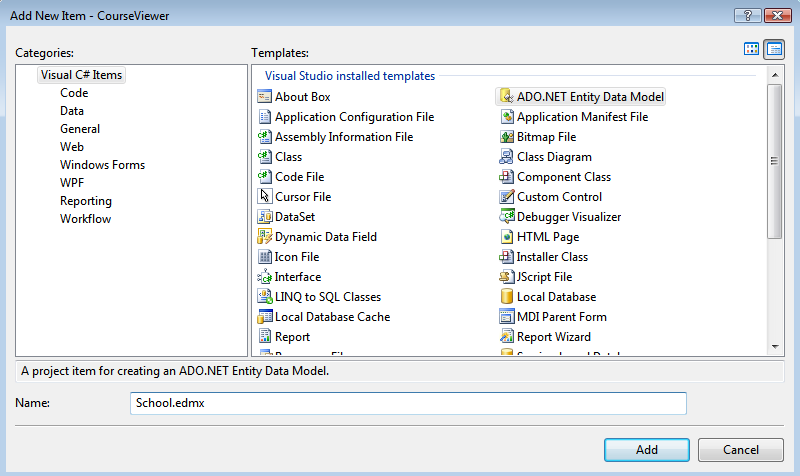Image resolution: width=800 pixels, height=476 pixels.
Task: Choose the Custom Control icon
Action: (x=506, y=196)
